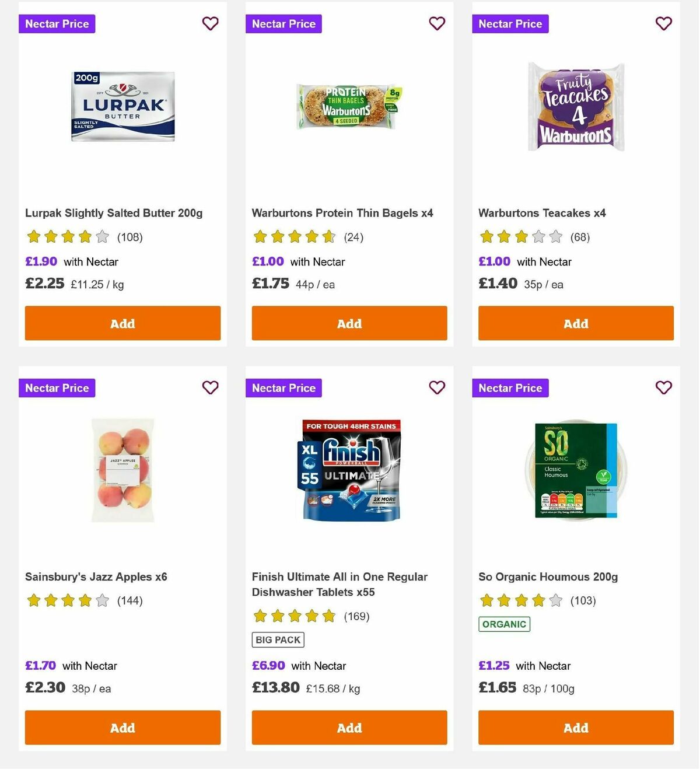Viewport: 700px width, 769px height.
Task: Add Sainsbury's Jazz Apples to basket
Action: pyautogui.click(x=122, y=728)
